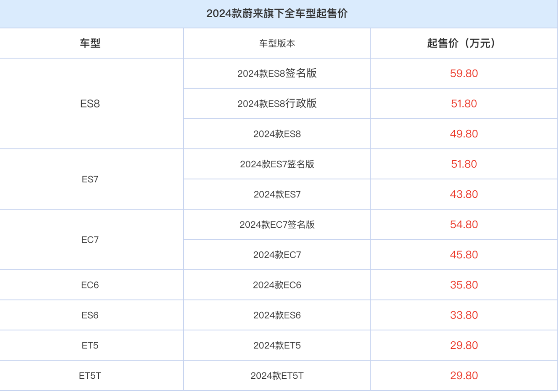Click the 29.80 price for 2024款ET5T
This screenshot has width=558, height=392.
coord(463,375)
